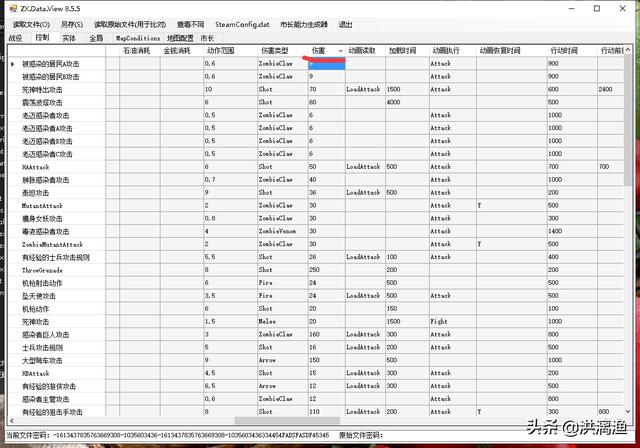The image size is (640, 448).
Task: Click the current-row pointer arrow beside 被感染的居民A攻击
Action: coord(12,64)
